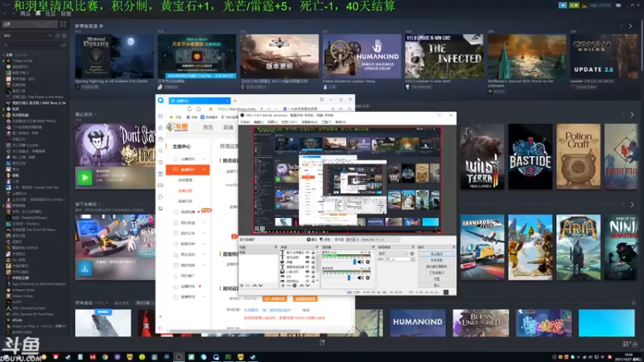
Task: Bookmark page with orange star in address bar
Action: [x=211, y=109]
